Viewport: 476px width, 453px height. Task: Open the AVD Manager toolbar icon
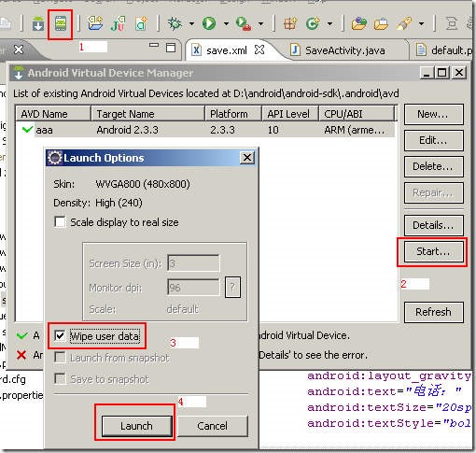click(x=61, y=23)
